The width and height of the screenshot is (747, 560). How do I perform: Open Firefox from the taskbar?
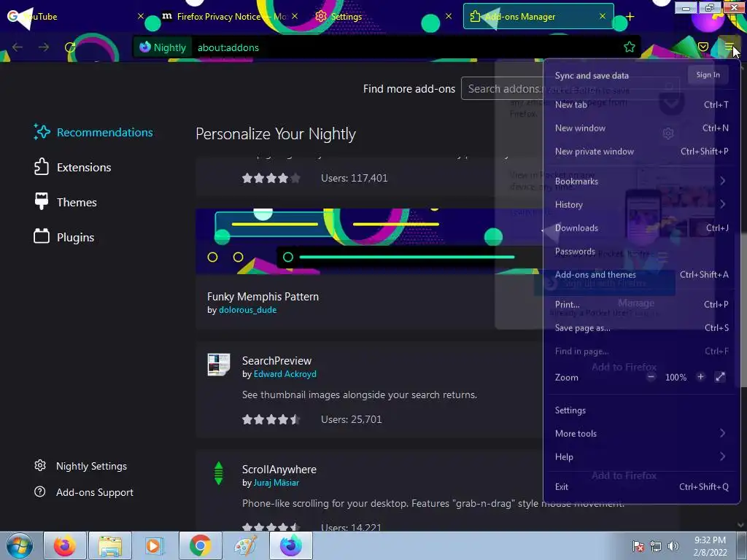(65, 545)
